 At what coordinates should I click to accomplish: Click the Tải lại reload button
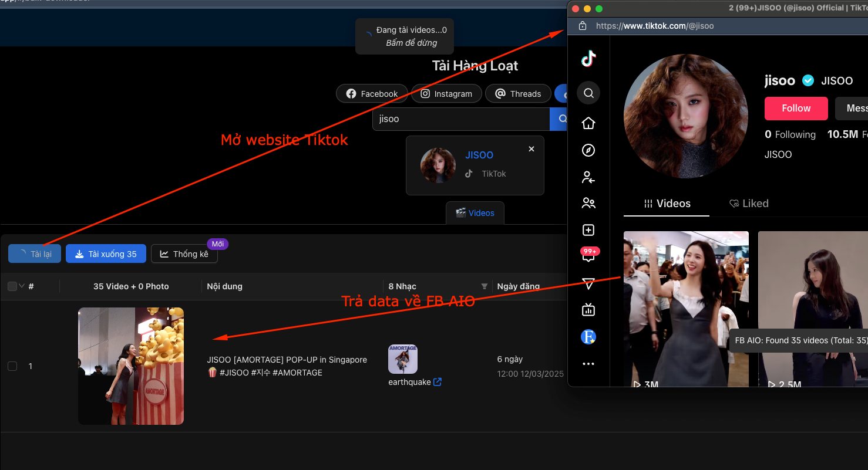pyautogui.click(x=35, y=254)
